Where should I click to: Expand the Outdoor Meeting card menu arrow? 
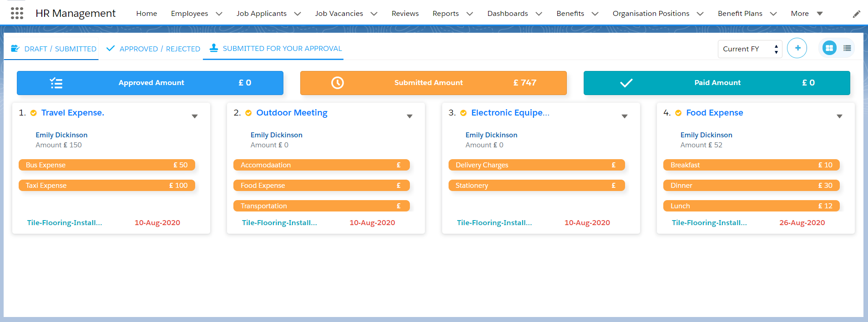[409, 116]
